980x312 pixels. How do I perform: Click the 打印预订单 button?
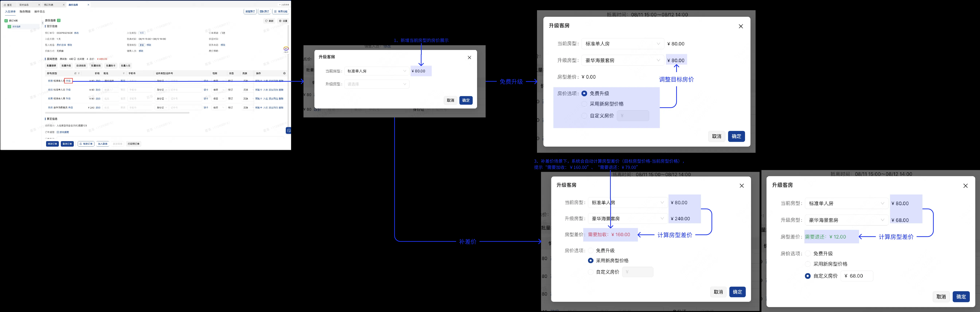[x=134, y=144]
